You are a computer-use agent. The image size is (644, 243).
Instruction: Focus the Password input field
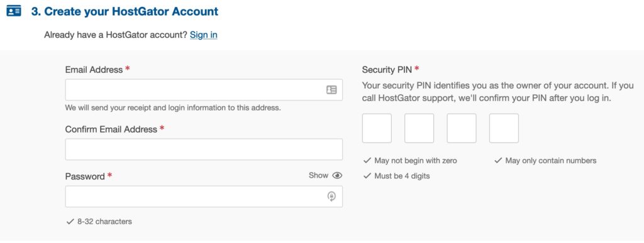point(204,197)
